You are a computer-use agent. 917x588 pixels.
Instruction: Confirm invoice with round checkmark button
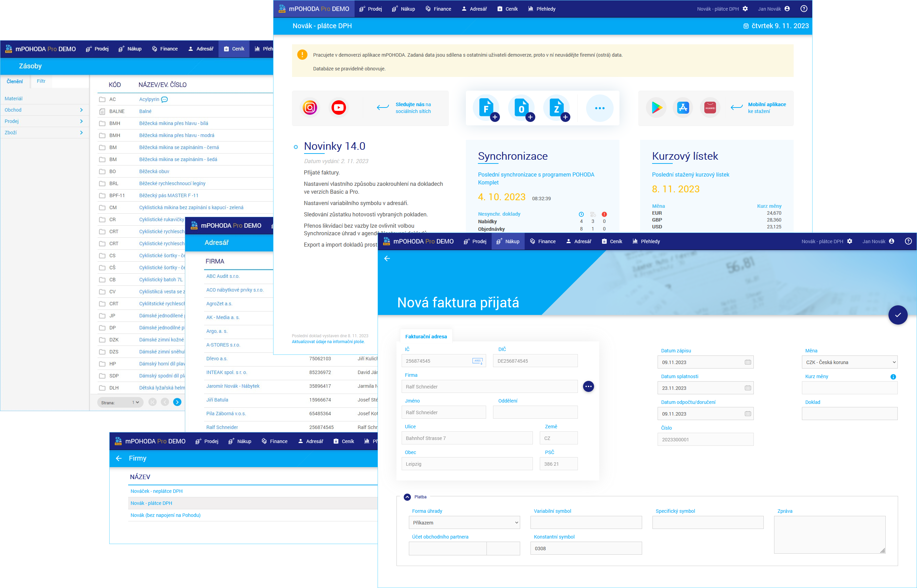point(898,315)
